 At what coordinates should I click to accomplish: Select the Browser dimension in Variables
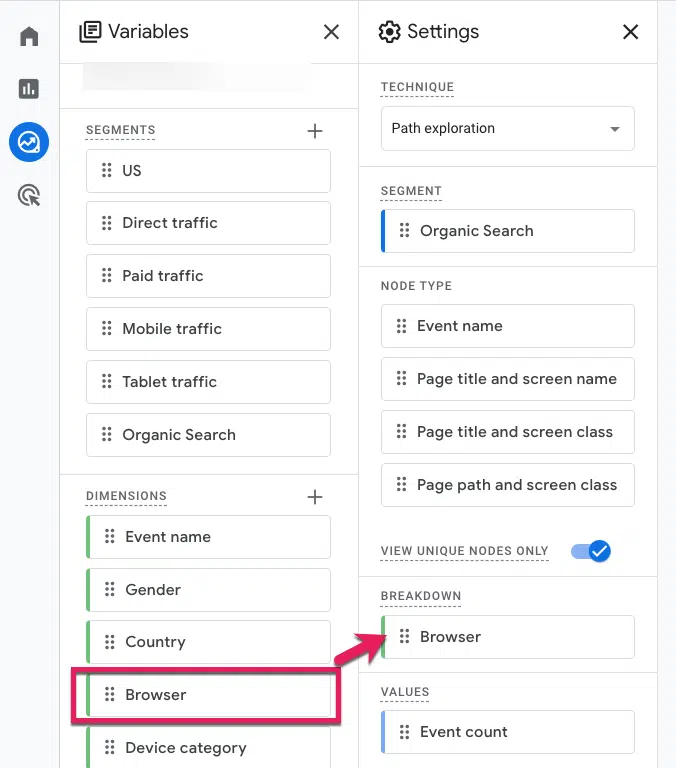(x=208, y=695)
